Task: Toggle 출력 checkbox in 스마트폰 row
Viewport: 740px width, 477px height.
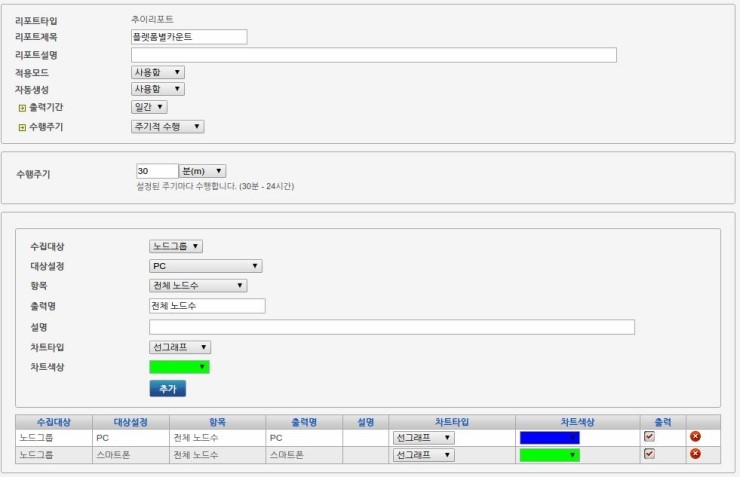Action: pyautogui.click(x=649, y=454)
